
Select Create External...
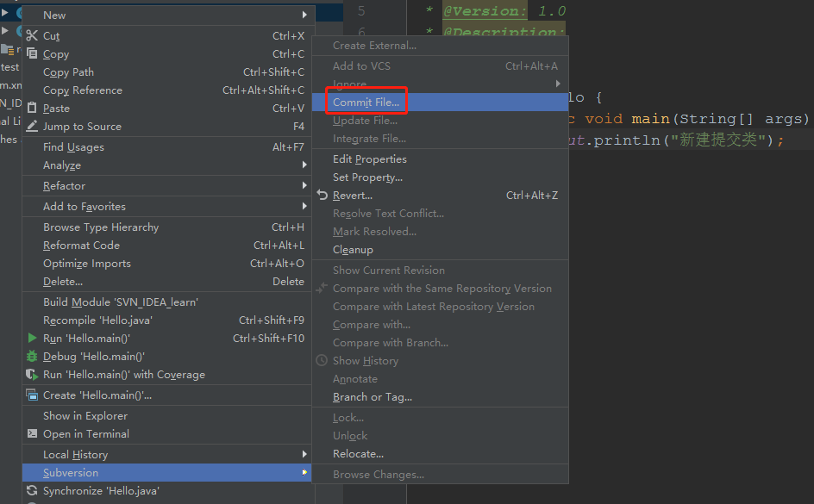coord(441,46)
